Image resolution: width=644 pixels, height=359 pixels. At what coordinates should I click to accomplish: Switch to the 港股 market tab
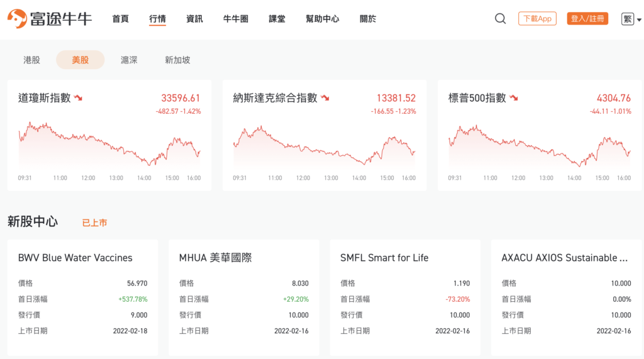(31, 60)
